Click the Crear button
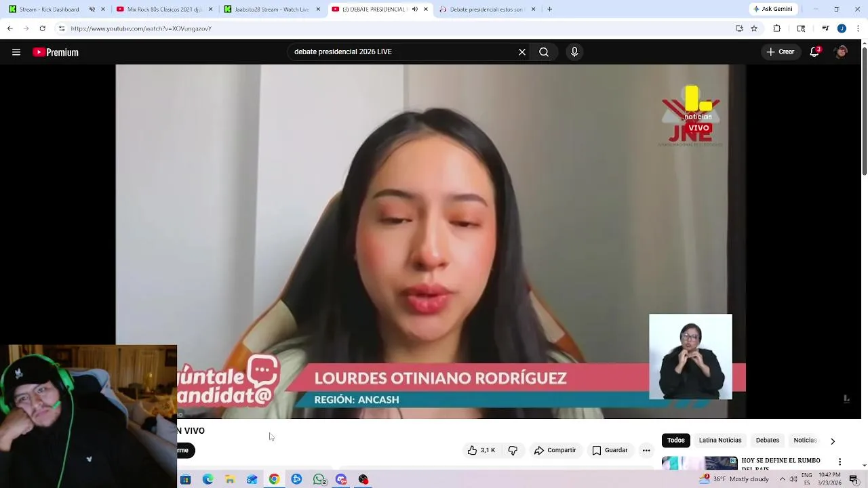Screen dimensions: 868x488 780,52
